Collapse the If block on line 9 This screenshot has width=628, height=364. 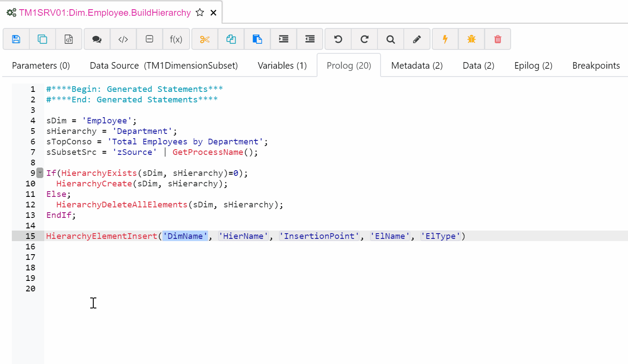[x=39, y=173]
